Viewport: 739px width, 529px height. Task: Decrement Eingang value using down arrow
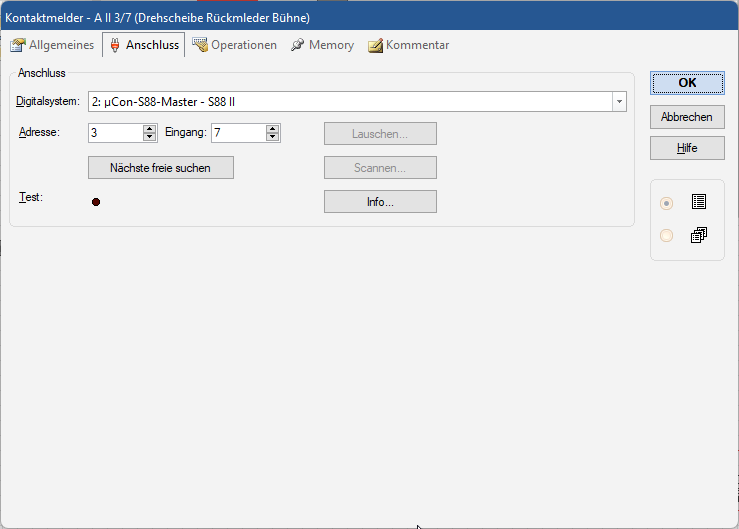[272, 137]
